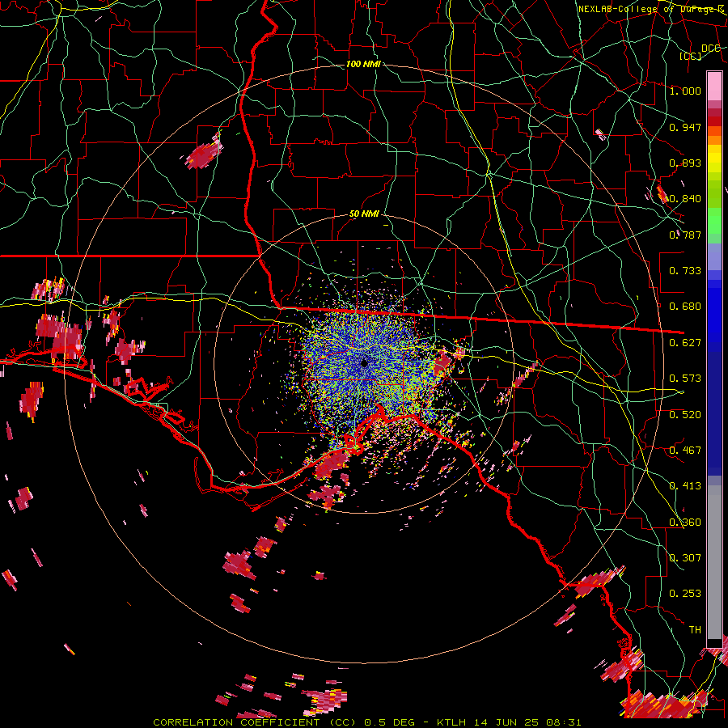Viewport: 728px width, 728px height.
Task: Select the 0.520 scale value
Action: tap(685, 415)
